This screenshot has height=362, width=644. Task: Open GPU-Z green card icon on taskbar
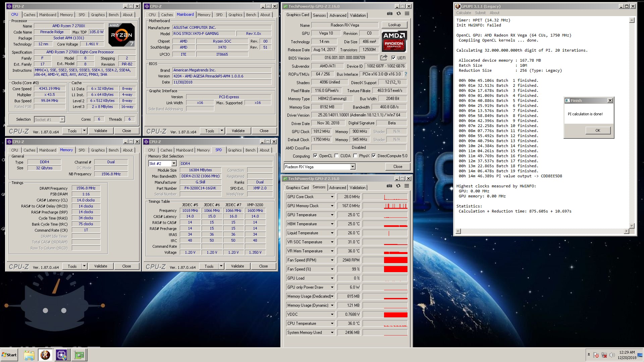(79, 355)
